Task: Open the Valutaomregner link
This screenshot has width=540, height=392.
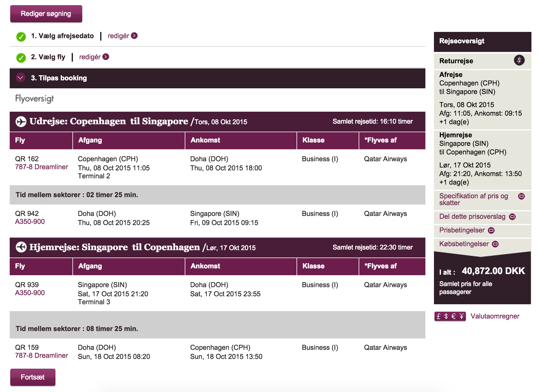Action: point(495,316)
